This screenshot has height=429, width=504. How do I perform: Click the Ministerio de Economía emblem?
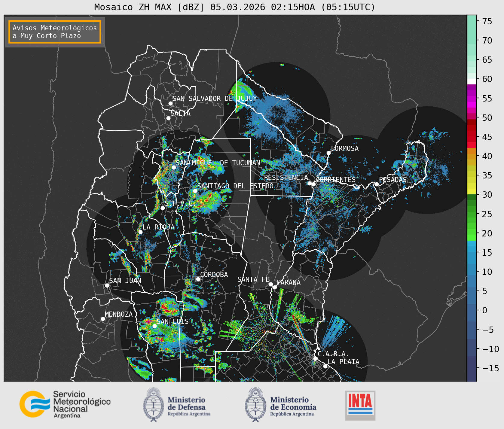click(256, 404)
